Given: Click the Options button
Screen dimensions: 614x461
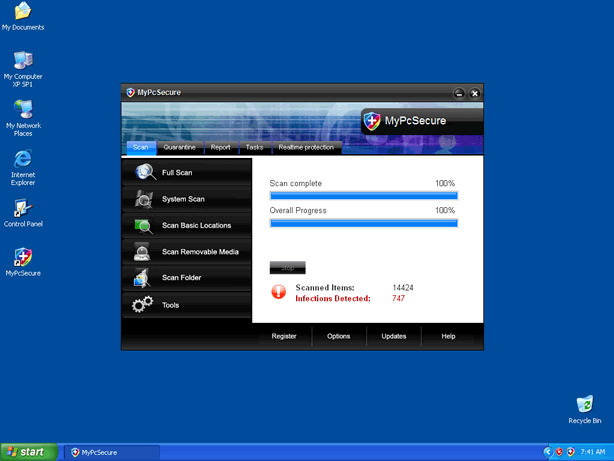Looking at the screenshot, I should (339, 336).
